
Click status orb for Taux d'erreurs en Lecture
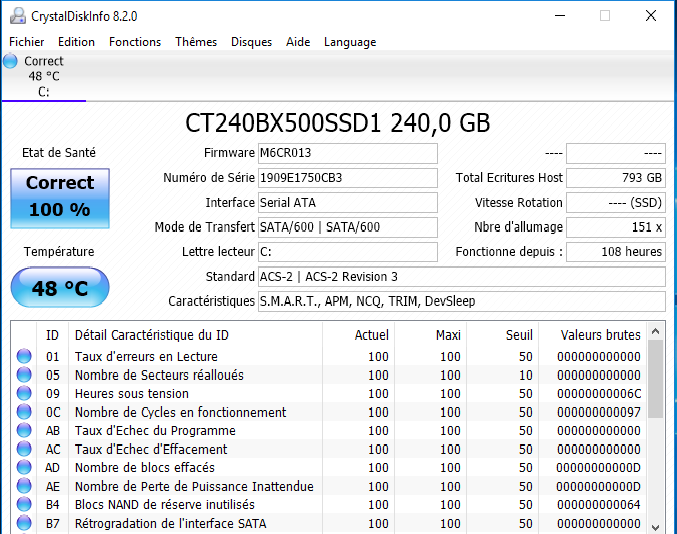(x=24, y=357)
